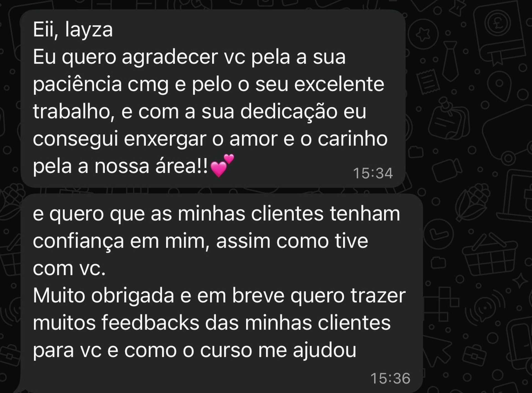
Task: Click the word 'feedbacks' in second message
Action: (x=150, y=323)
